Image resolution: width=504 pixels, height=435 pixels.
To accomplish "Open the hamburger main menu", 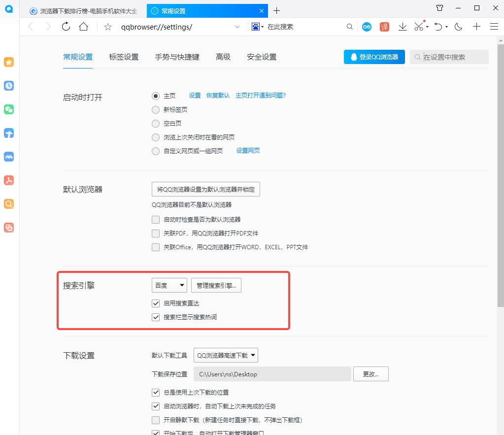I will click(x=494, y=27).
